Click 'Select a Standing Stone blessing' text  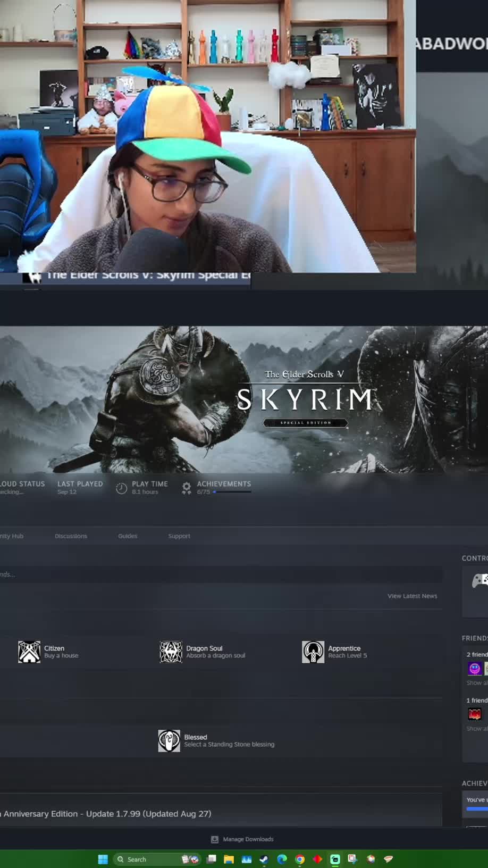click(x=229, y=745)
